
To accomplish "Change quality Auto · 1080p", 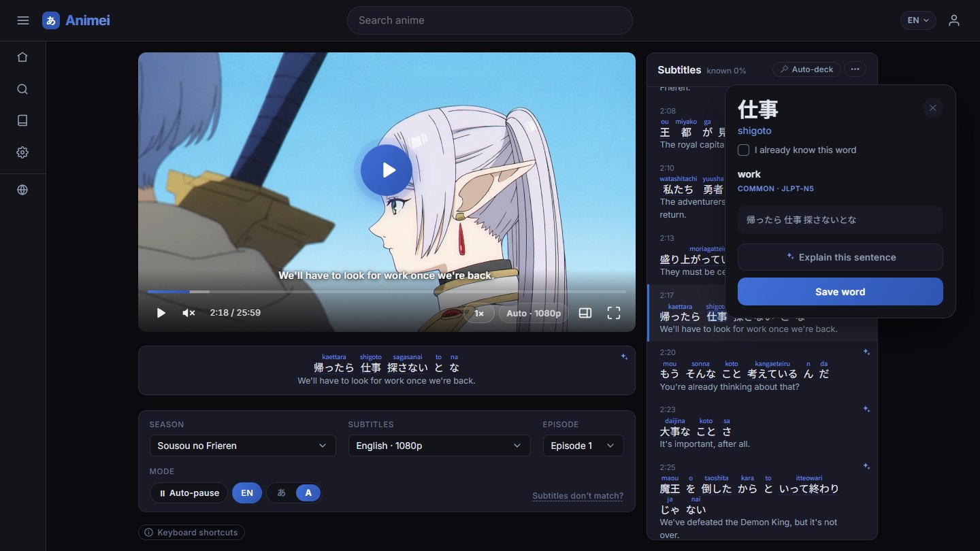I will coord(534,313).
